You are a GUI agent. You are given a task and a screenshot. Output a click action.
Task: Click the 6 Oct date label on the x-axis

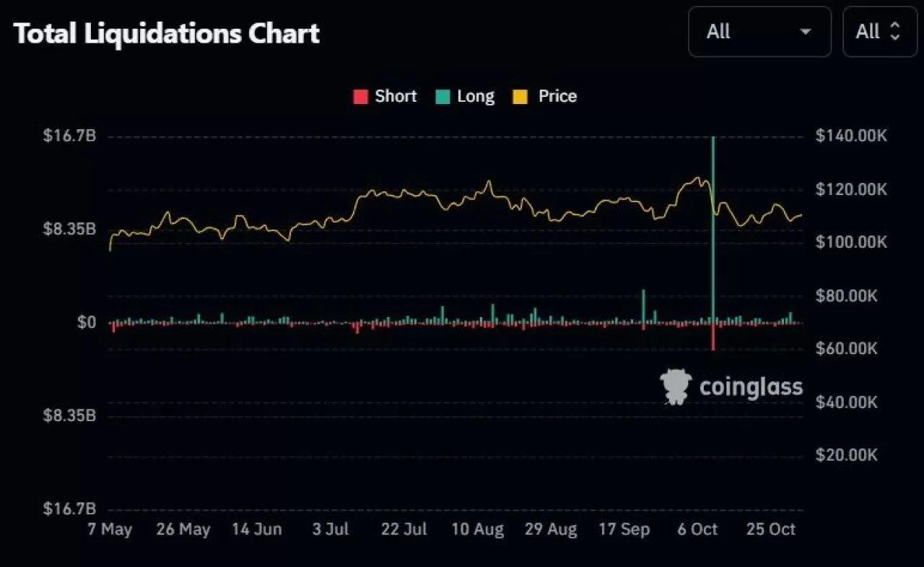pyautogui.click(x=697, y=529)
